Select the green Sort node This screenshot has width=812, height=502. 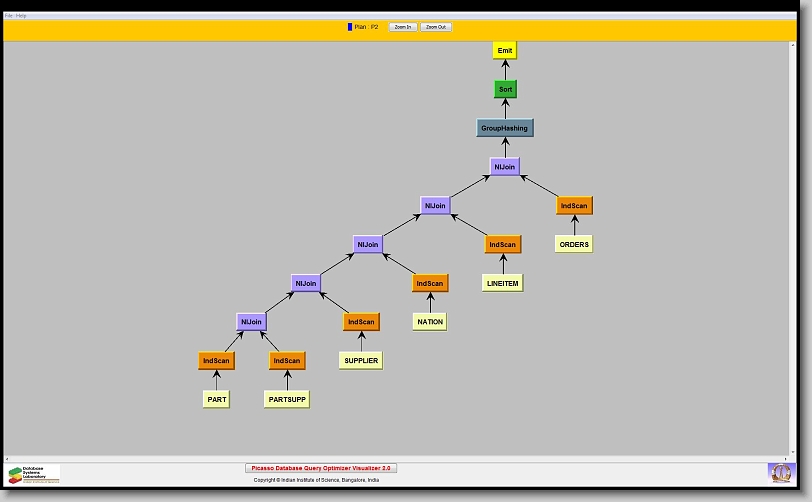[505, 89]
